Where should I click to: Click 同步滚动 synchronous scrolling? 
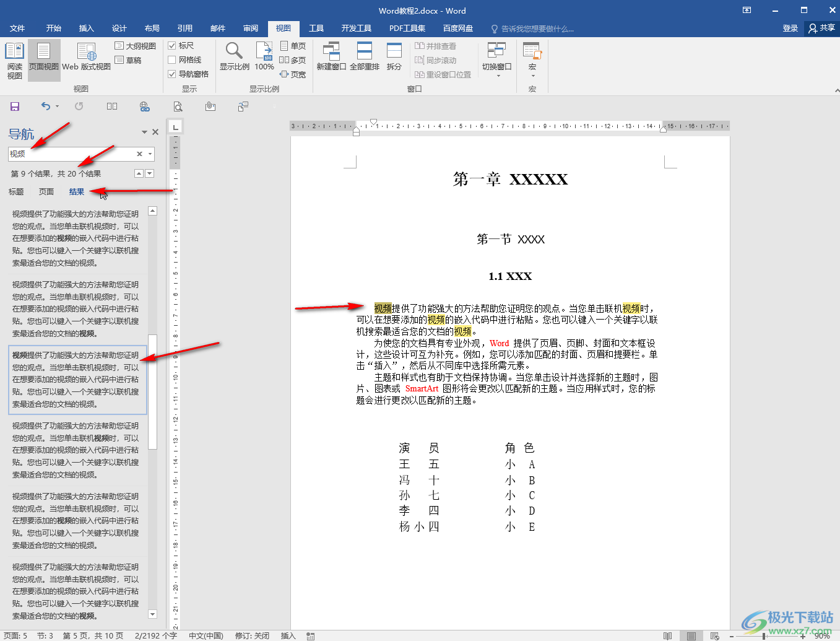[x=435, y=60]
